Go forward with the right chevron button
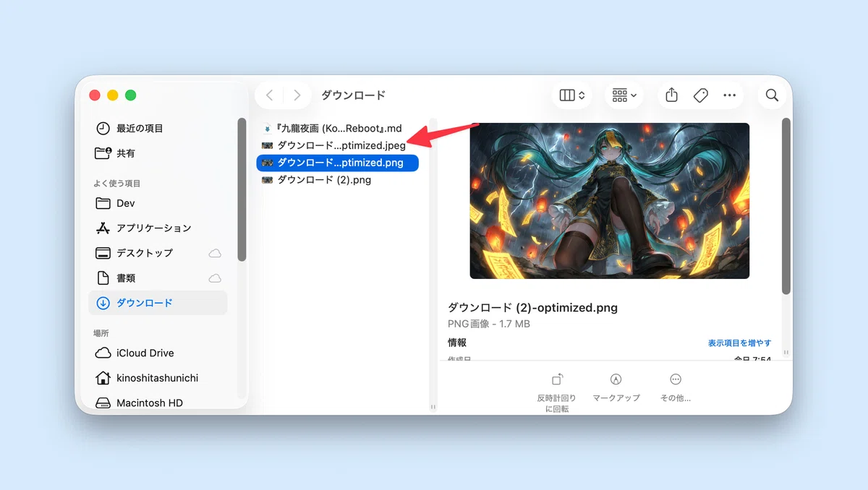 click(x=297, y=95)
